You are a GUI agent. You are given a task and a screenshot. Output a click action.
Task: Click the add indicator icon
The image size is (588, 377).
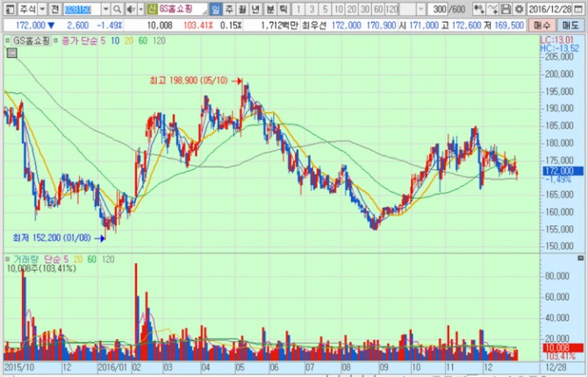pyautogui.click(x=482, y=8)
